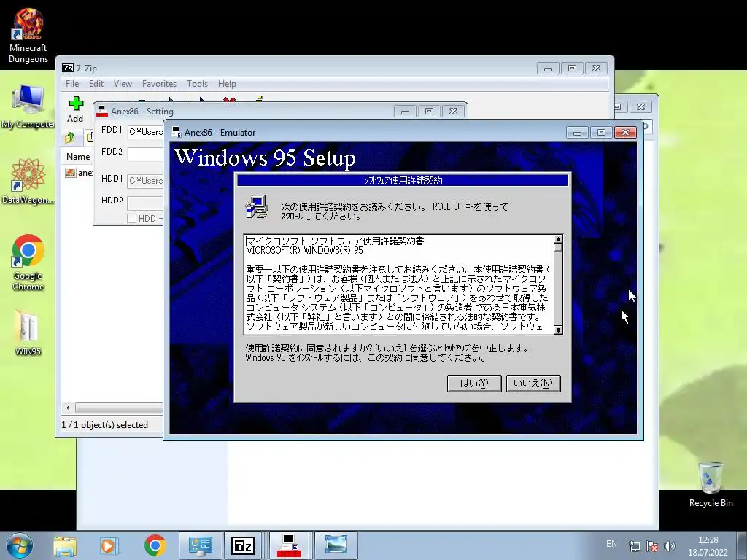Minimize the Anex86 Emulator window
Viewport: 747px width, 560px height.
coord(577,133)
